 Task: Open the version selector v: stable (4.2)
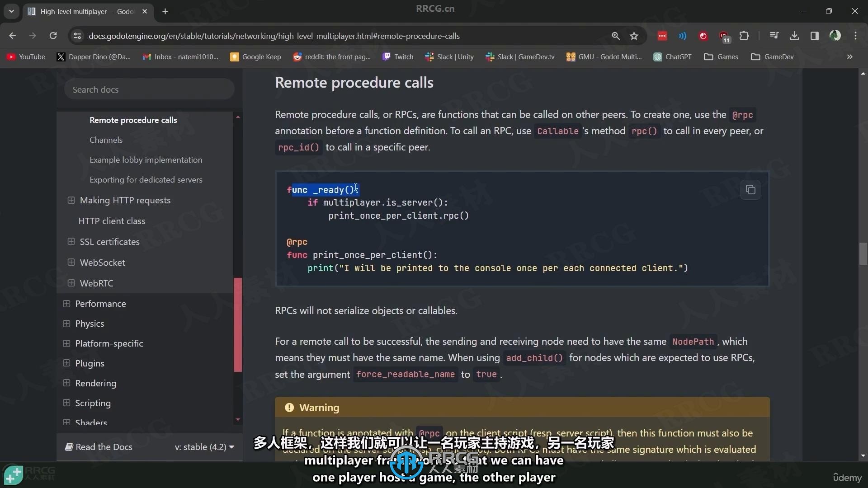(x=204, y=447)
